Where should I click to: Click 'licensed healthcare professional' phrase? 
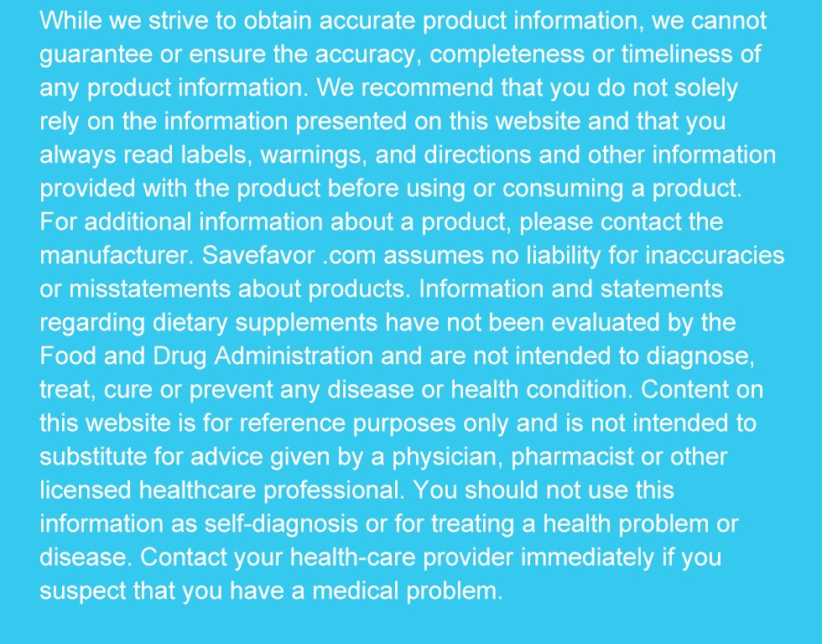tap(220, 491)
